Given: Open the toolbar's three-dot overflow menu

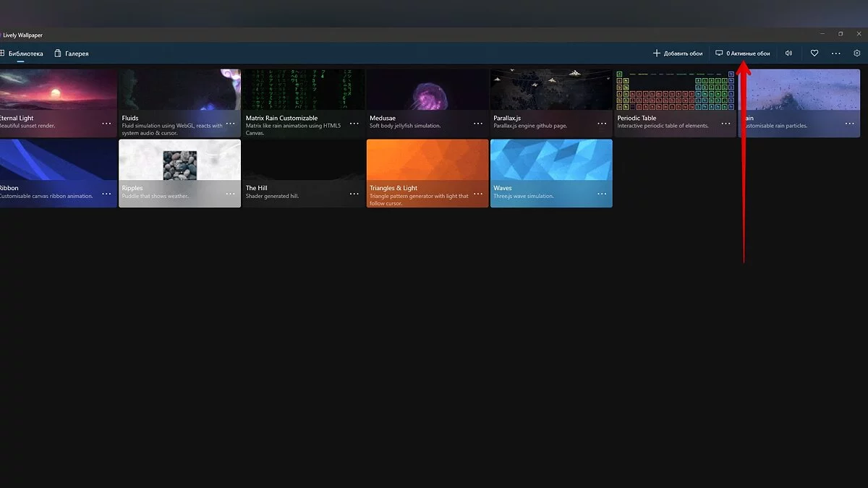Looking at the screenshot, I should (836, 53).
